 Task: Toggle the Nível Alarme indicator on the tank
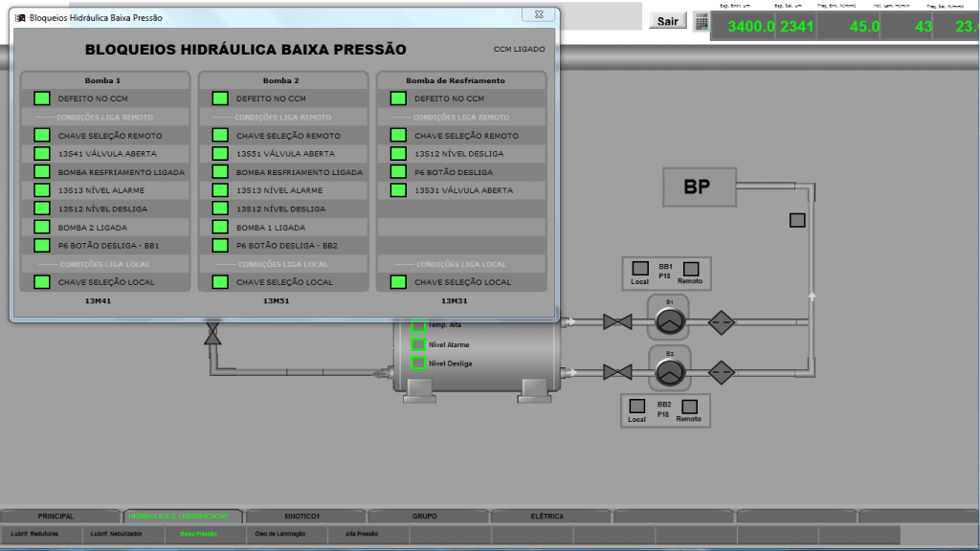418,344
